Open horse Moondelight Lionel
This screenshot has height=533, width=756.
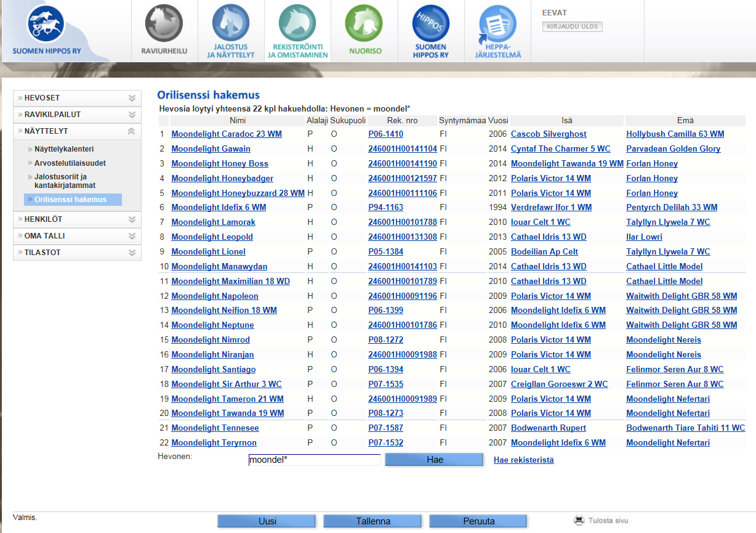(208, 251)
